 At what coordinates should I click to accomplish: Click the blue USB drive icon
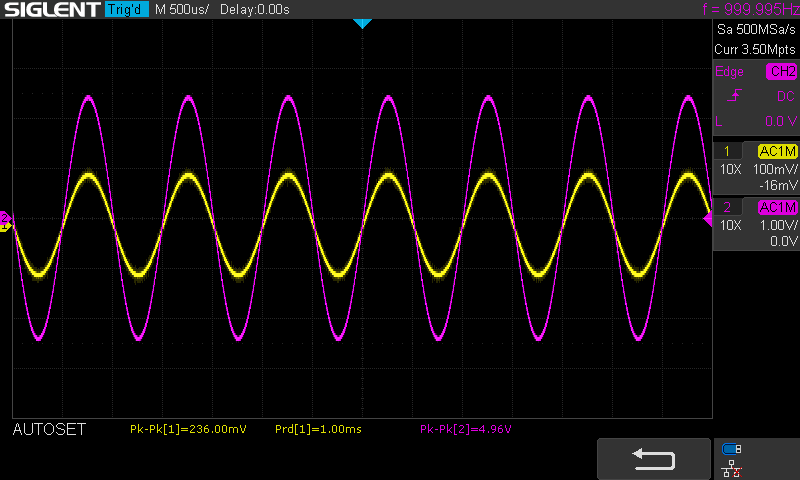click(732, 449)
